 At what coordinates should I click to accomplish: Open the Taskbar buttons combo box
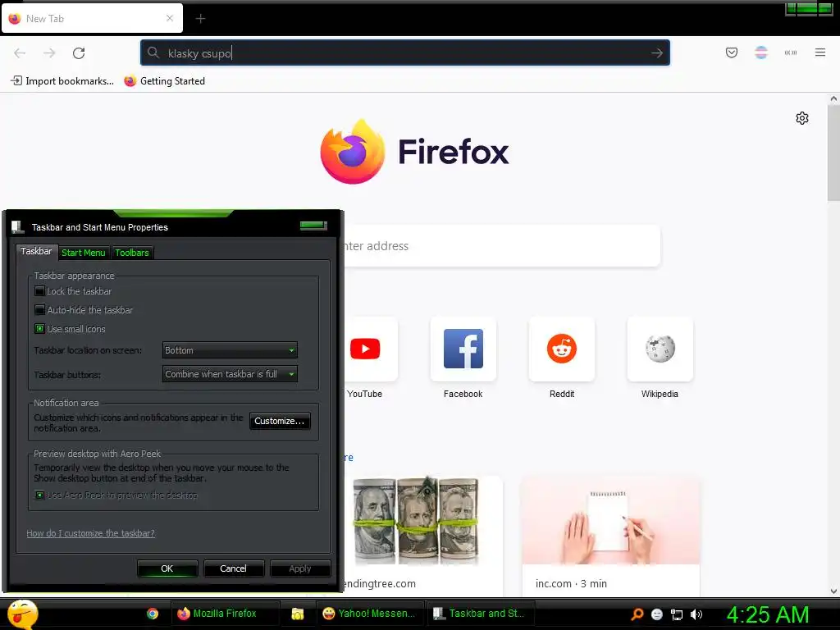(x=230, y=374)
